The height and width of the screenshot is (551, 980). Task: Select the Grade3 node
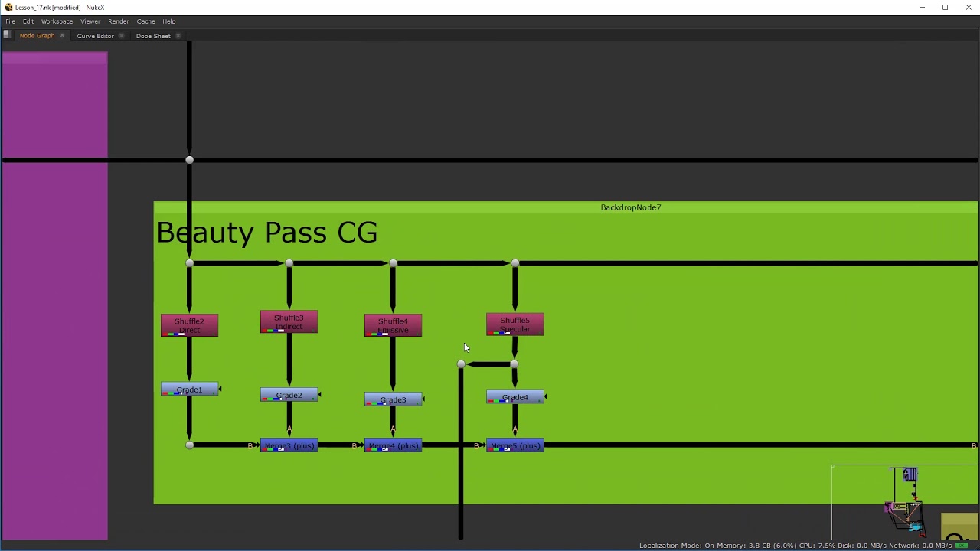coord(393,399)
